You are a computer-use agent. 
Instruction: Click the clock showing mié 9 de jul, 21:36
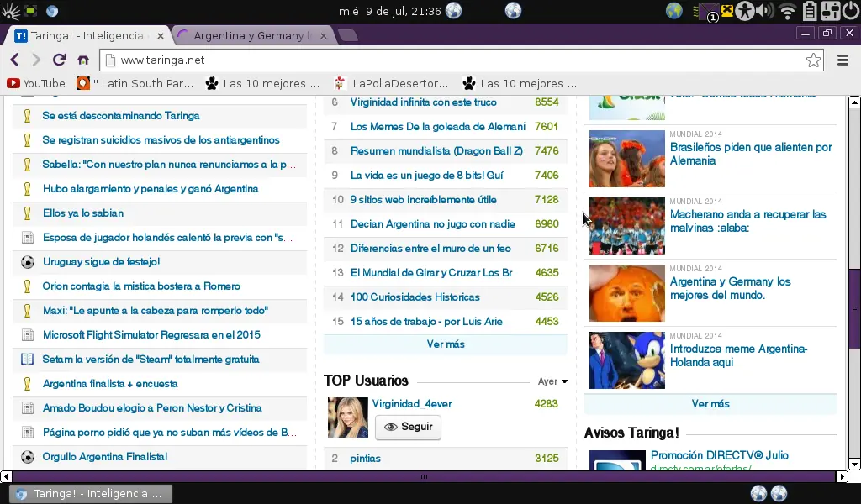[x=389, y=11]
